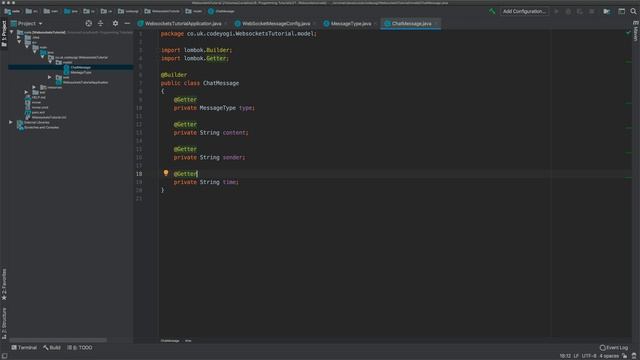Click the tool window quick-access icon bottom-left
Screen dimensions: 640x360
(x=4, y=356)
